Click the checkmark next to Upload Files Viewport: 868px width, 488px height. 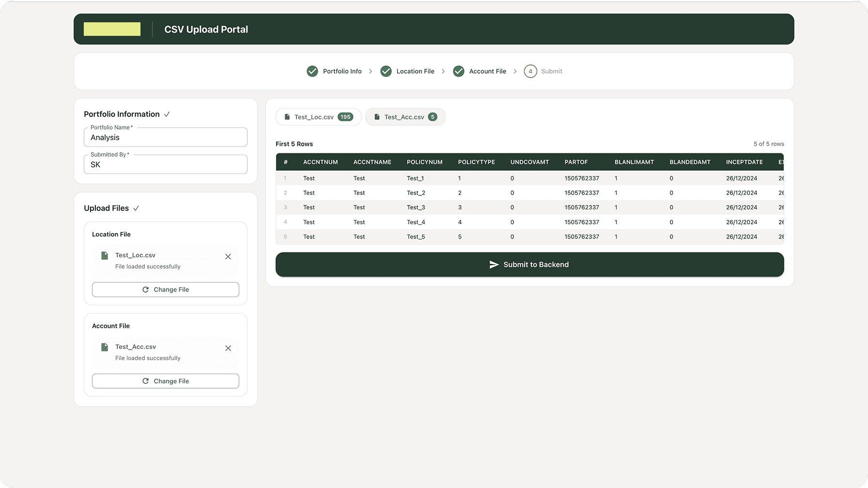pyautogui.click(x=136, y=208)
